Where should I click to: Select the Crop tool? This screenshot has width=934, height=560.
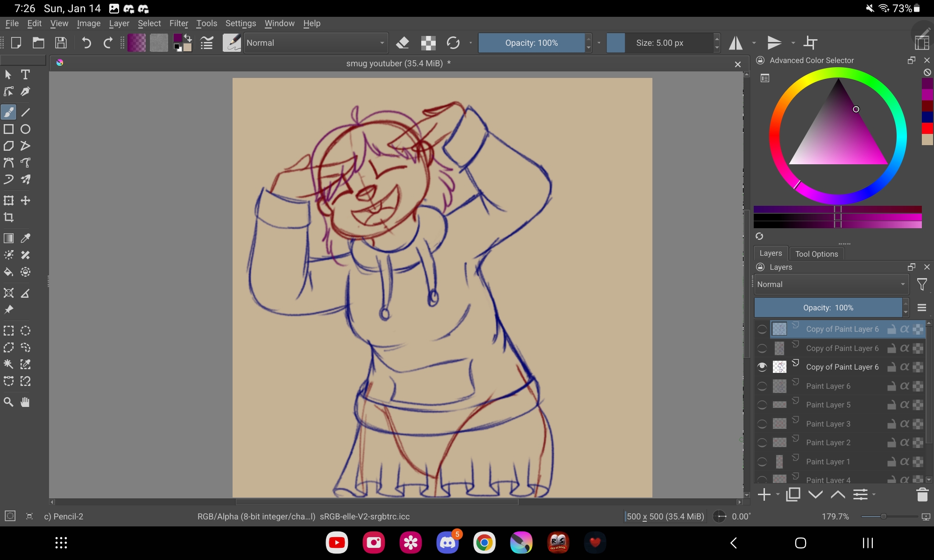click(x=8, y=217)
